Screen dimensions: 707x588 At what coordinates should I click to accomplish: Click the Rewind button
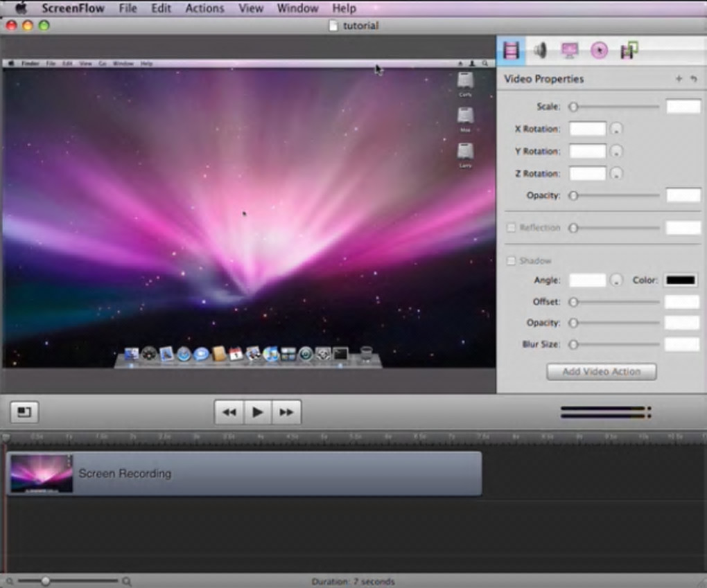click(x=229, y=412)
